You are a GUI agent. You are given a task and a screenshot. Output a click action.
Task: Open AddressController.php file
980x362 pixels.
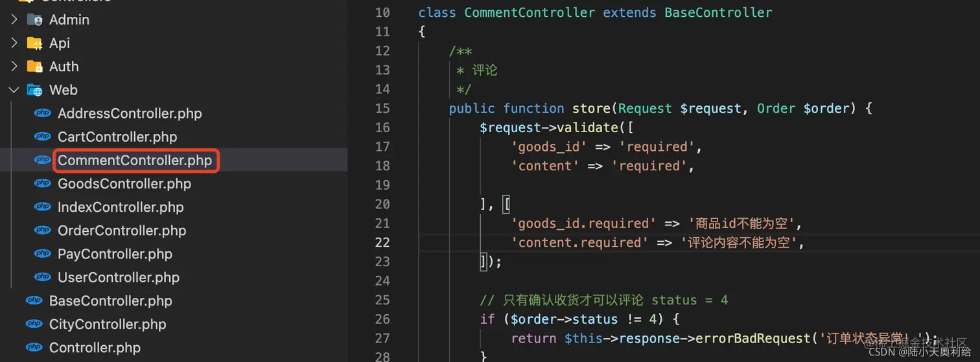(x=130, y=113)
